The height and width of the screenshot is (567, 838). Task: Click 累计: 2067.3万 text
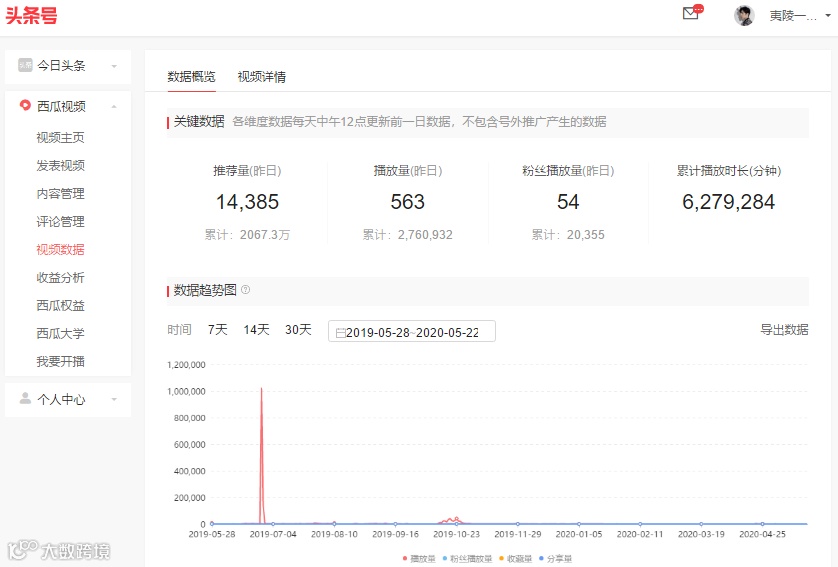[x=247, y=235]
